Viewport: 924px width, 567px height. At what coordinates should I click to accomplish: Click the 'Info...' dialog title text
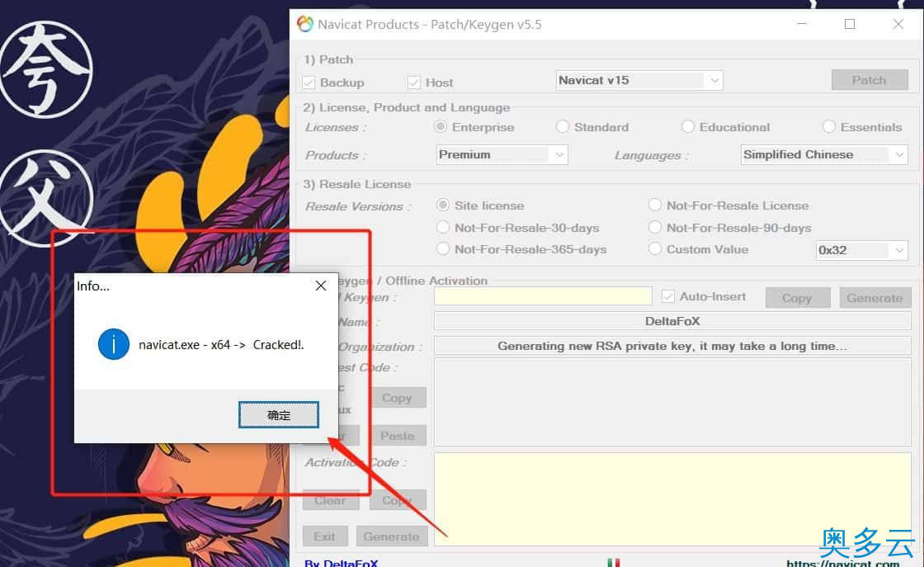pos(93,286)
